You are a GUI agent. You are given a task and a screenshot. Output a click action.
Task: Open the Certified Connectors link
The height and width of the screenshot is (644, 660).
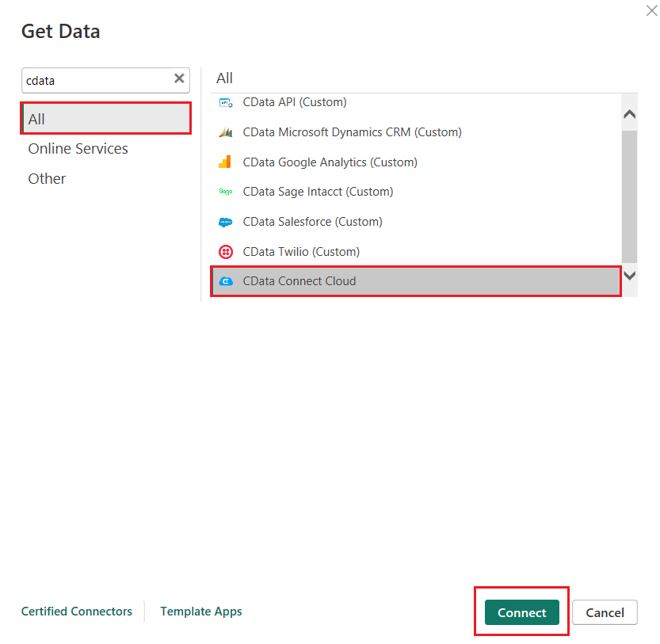pos(76,611)
